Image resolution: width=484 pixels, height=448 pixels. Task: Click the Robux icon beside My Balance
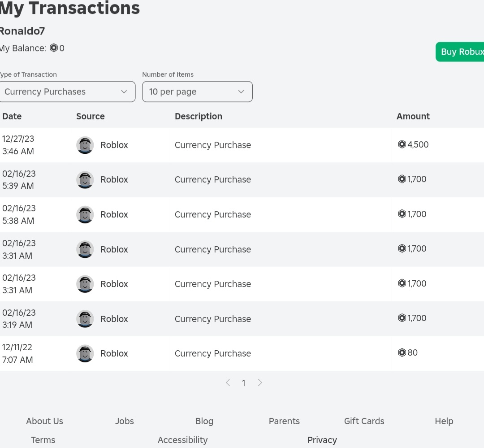54,48
